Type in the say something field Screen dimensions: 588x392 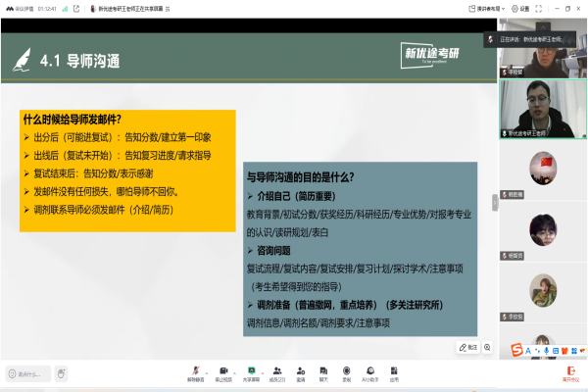pyautogui.click(x=25, y=373)
